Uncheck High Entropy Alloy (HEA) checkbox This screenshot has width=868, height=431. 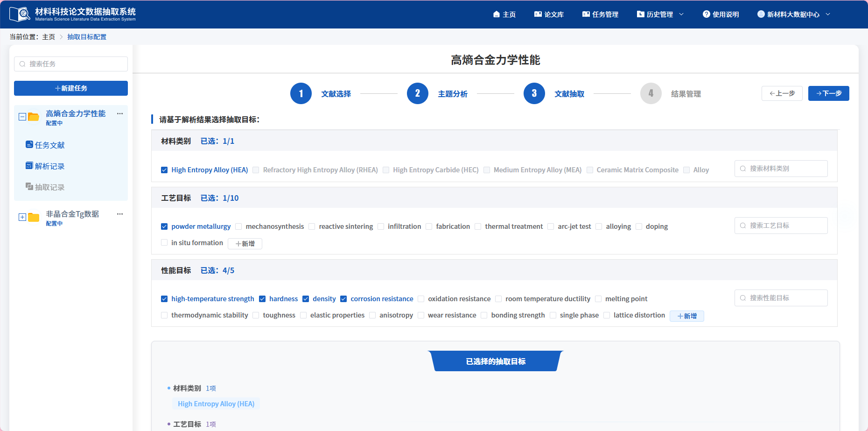click(x=164, y=170)
